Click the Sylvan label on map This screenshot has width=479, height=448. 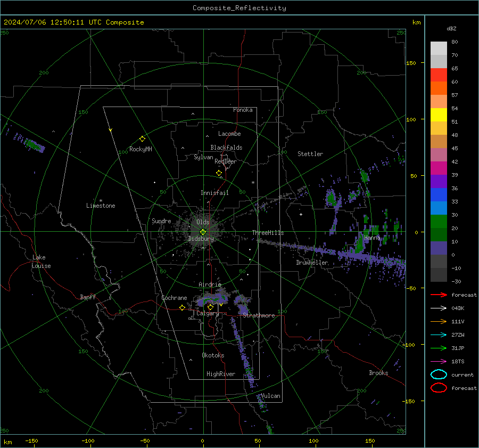point(203,157)
